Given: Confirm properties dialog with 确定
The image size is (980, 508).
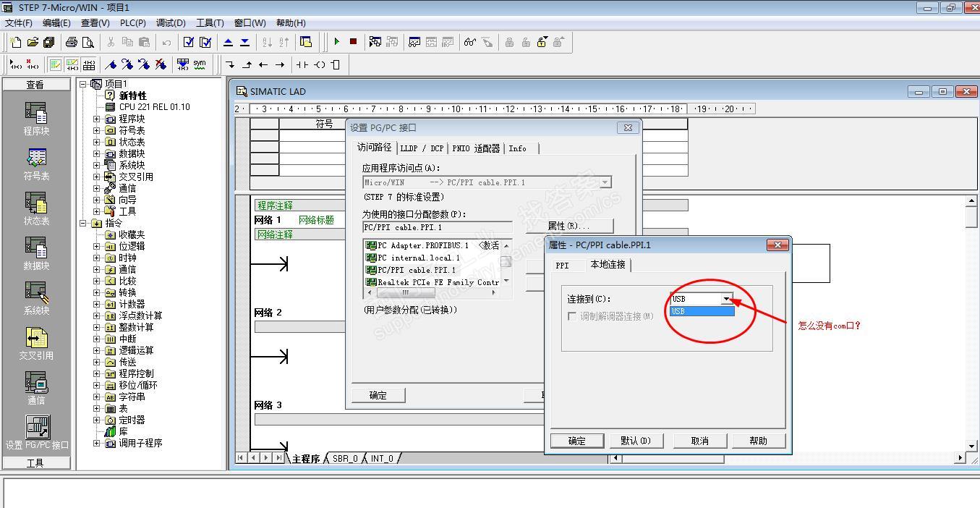Looking at the screenshot, I should (x=577, y=441).
